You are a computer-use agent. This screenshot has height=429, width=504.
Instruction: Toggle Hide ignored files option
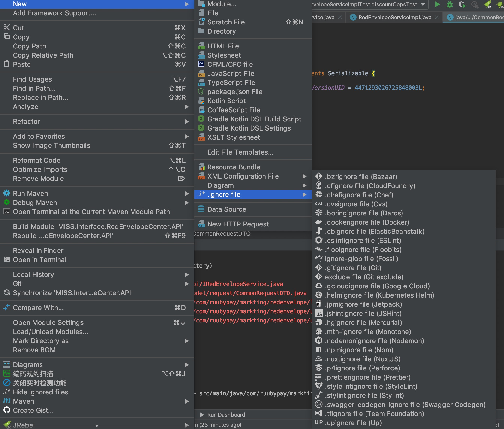tap(40, 392)
